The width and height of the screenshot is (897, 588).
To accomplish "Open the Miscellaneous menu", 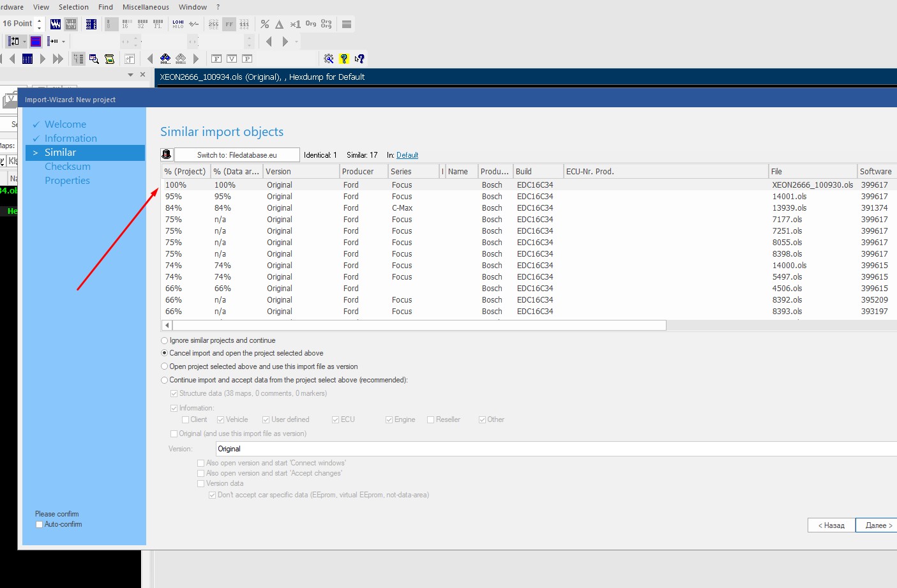I will click(x=146, y=7).
